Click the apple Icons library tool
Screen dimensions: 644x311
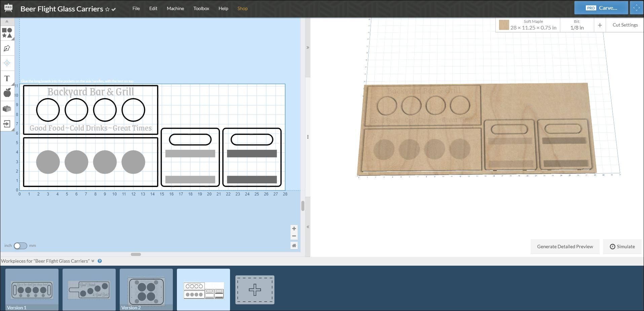click(x=7, y=93)
